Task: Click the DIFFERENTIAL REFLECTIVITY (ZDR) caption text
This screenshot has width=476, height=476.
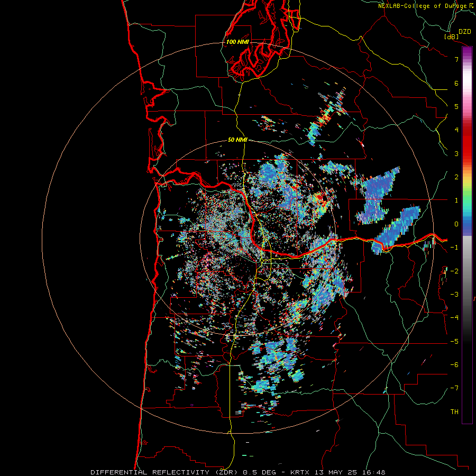Action: [165, 472]
